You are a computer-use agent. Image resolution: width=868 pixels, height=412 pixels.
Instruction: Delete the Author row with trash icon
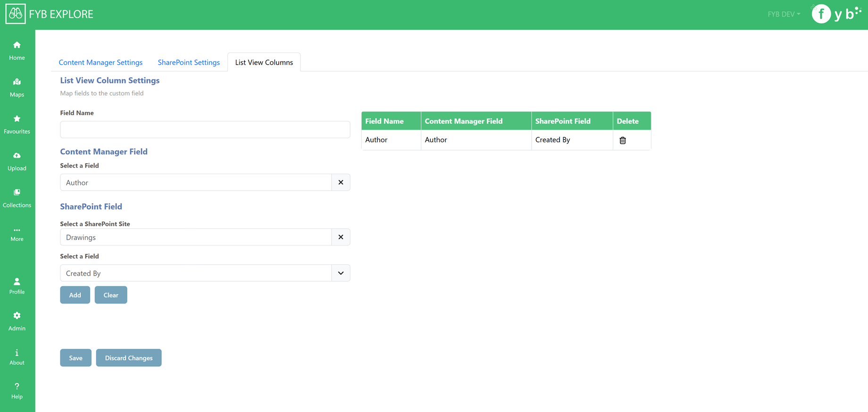(623, 140)
